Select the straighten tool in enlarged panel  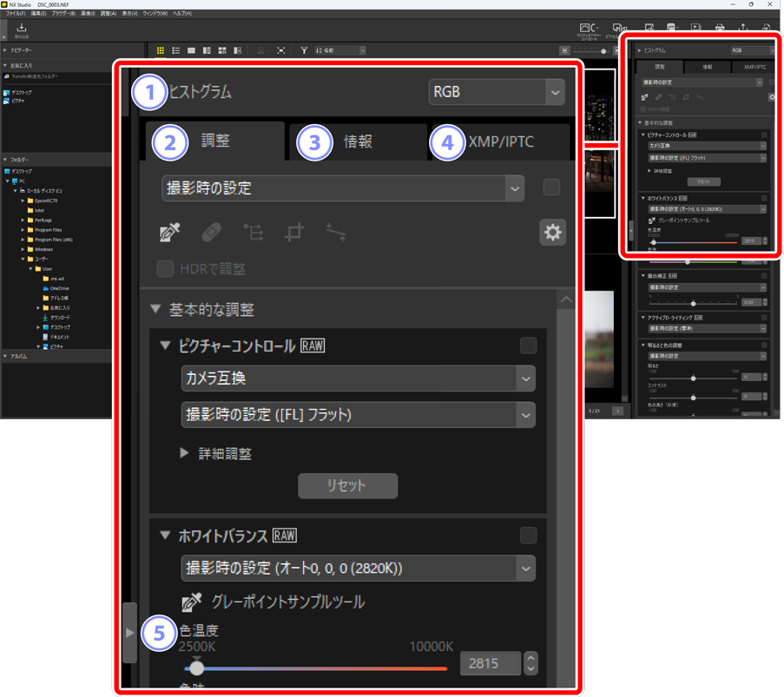(336, 233)
